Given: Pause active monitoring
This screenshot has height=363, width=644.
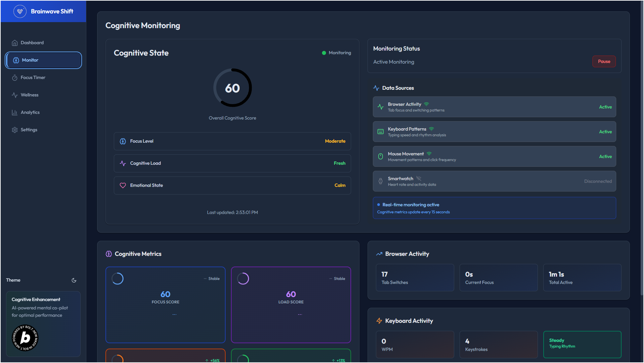Looking at the screenshot, I should 603,62.
